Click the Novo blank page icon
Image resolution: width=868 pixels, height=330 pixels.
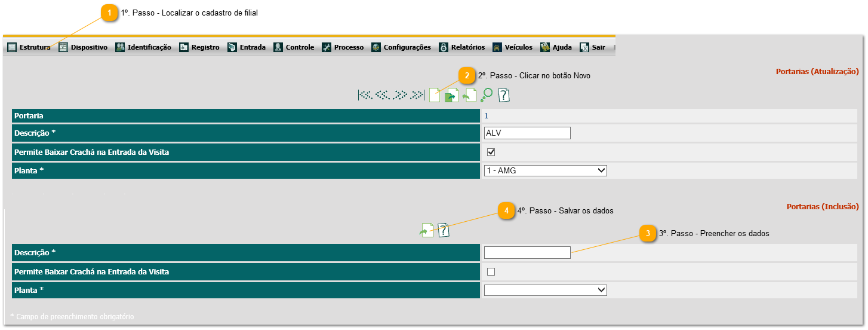(x=435, y=95)
